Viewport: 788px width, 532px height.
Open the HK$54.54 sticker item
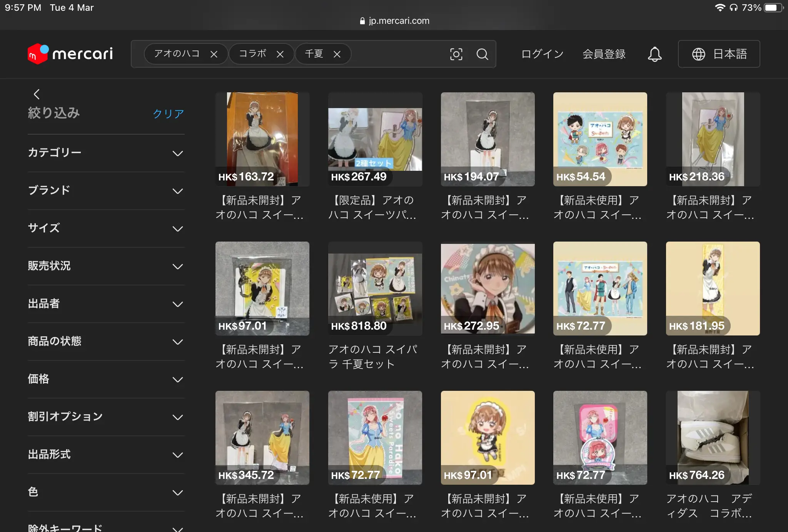pyautogui.click(x=600, y=139)
